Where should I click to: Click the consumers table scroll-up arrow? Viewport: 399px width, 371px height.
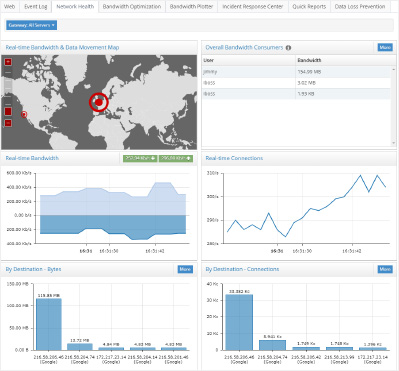(393, 69)
